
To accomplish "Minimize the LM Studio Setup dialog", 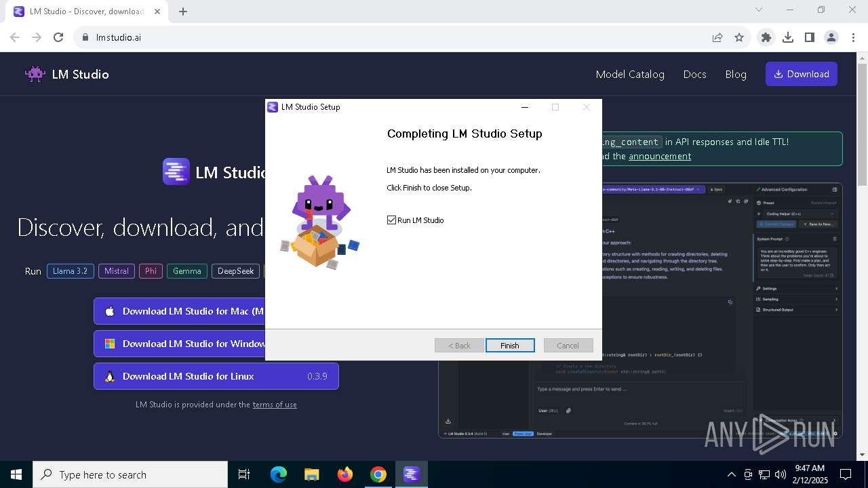I will coord(525,107).
